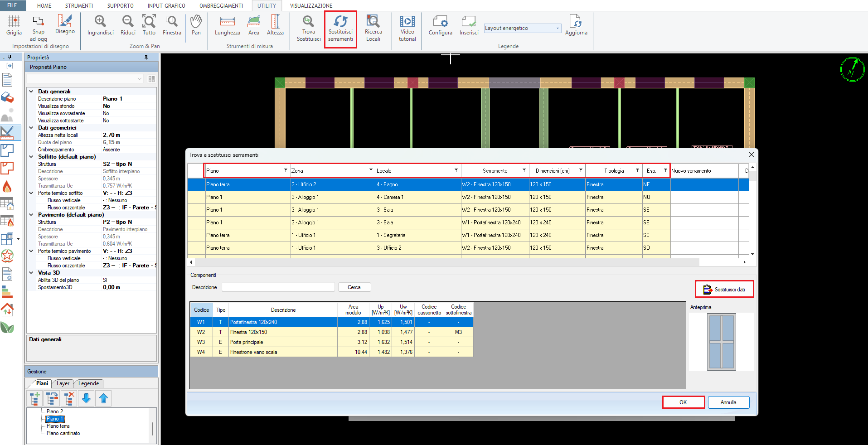Image resolution: width=868 pixels, height=445 pixels.
Task: Select the Lunghezza measure tool
Action: (x=227, y=25)
